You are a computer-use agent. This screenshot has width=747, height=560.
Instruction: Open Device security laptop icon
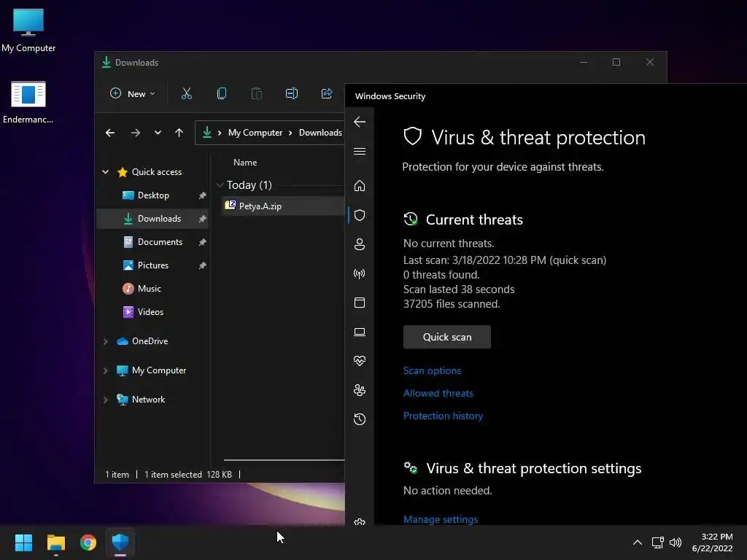coord(360,332)
